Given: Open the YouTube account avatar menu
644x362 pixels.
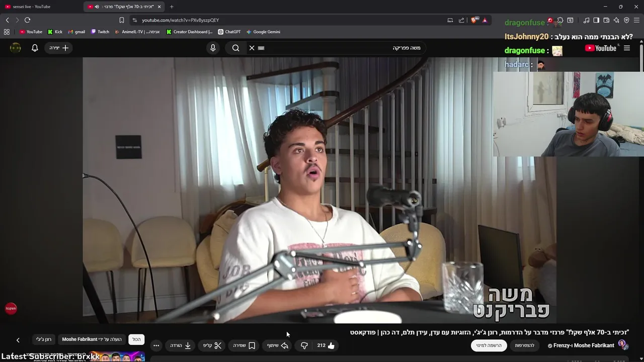Looking at the screenshot, I should (x=16, y=48).
